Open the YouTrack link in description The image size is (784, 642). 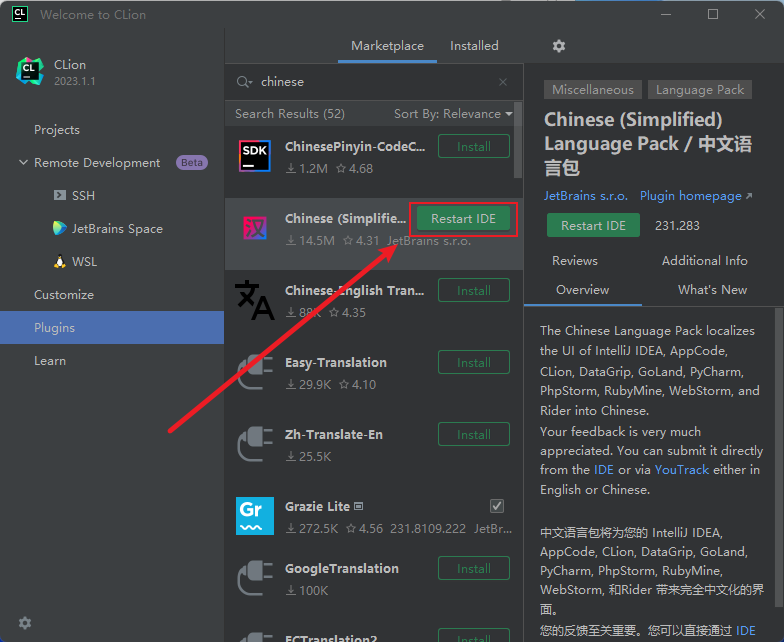tap(682, 470)
